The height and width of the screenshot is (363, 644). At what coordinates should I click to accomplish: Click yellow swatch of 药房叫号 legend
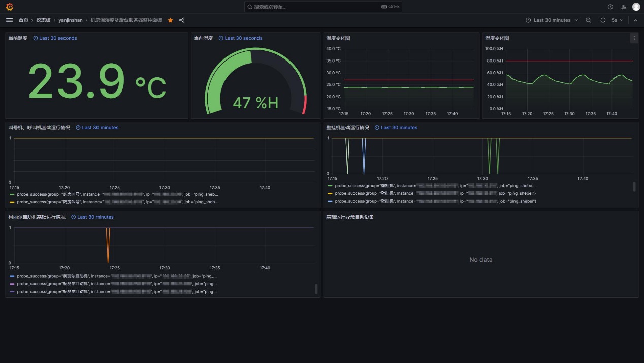click(12, 202)
